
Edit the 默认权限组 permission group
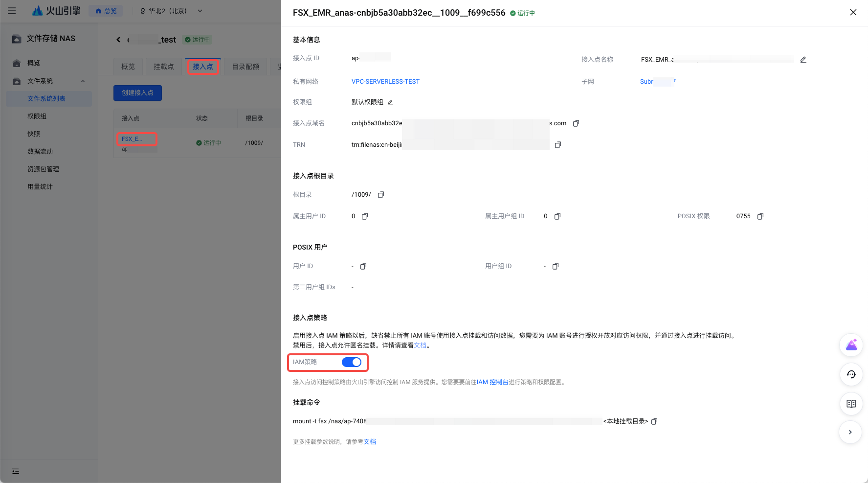[390, 103]
